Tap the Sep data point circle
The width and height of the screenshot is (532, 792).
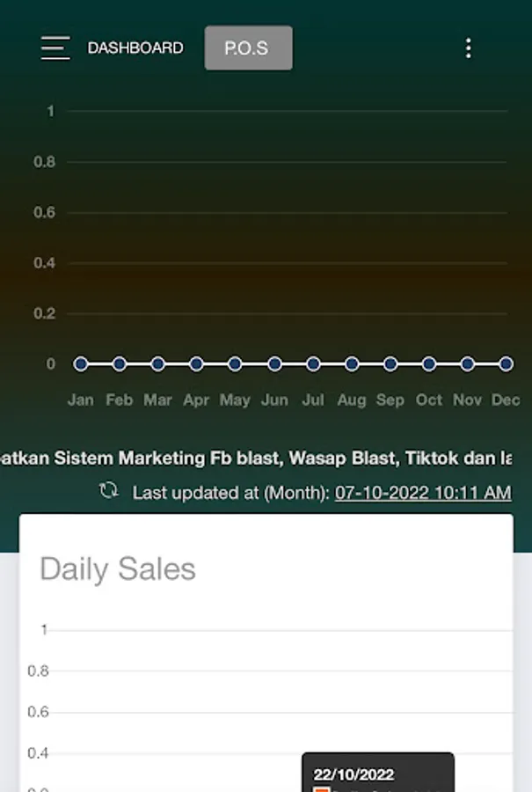click(390, 363)
